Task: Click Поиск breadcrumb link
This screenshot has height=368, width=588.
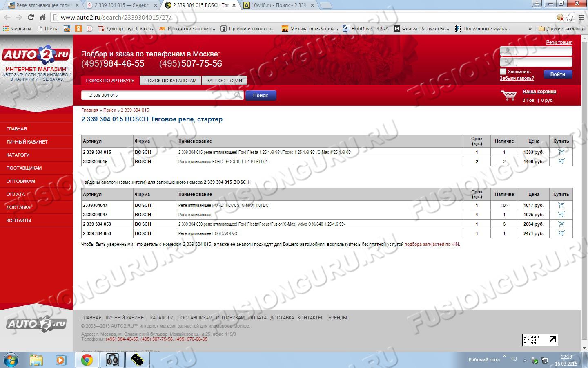Action: tap(109, 110)
